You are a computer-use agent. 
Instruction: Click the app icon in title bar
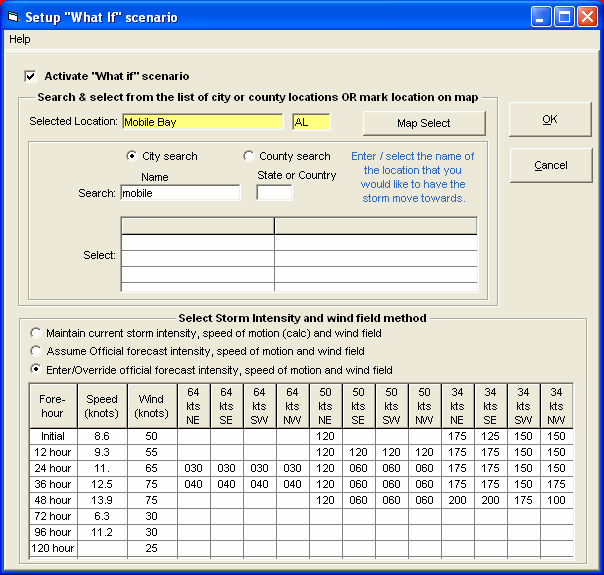pos(13,16)
